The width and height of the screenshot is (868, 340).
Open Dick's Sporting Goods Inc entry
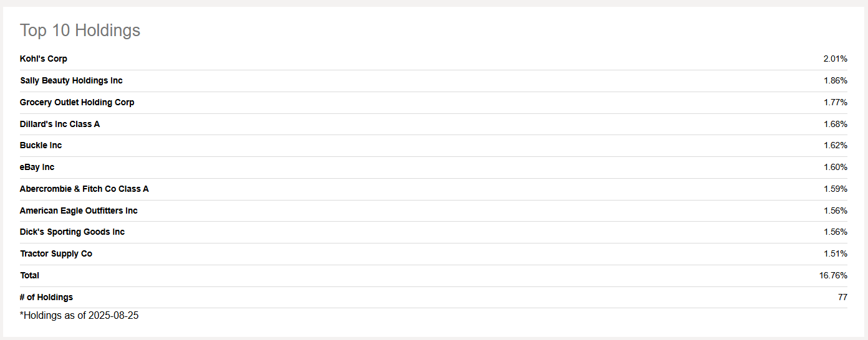(72, 232)
